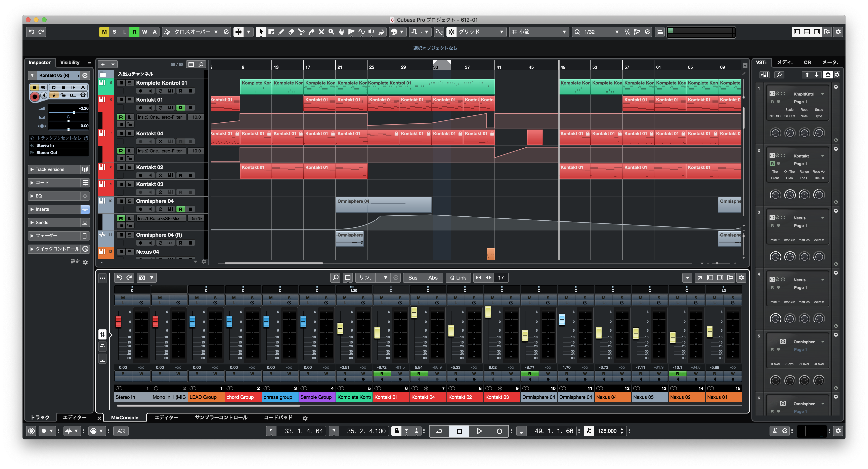The width and height of the screenshot is (868, 469).
Task: Switch to the Visibility tab
Action: coord(70,62)
